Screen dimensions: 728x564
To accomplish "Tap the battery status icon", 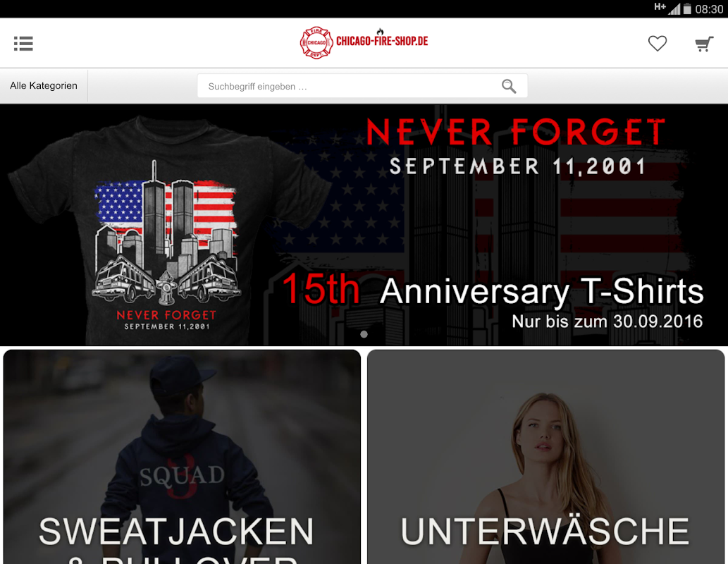I will (x=687, y=9).
